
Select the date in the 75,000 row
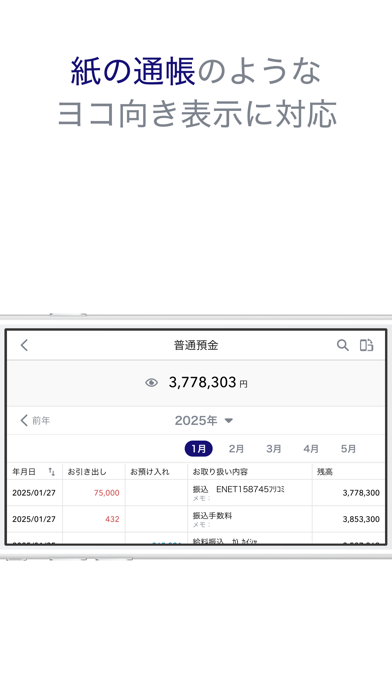(34, 493)
